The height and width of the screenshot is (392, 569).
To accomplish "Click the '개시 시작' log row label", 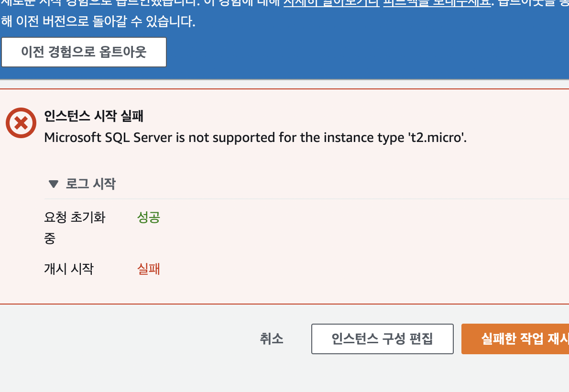I will pyautogui.click(x=69, y=269).
